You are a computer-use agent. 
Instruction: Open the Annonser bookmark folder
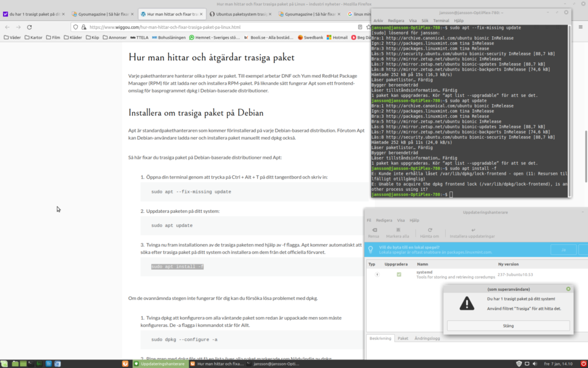click(x=115, y=37)
